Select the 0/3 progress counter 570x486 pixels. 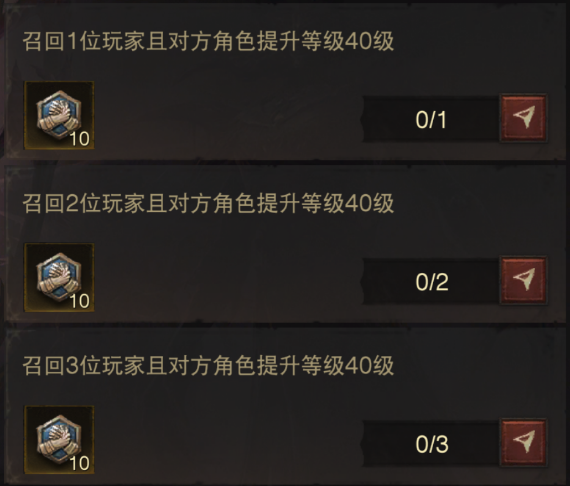point(431,443)
